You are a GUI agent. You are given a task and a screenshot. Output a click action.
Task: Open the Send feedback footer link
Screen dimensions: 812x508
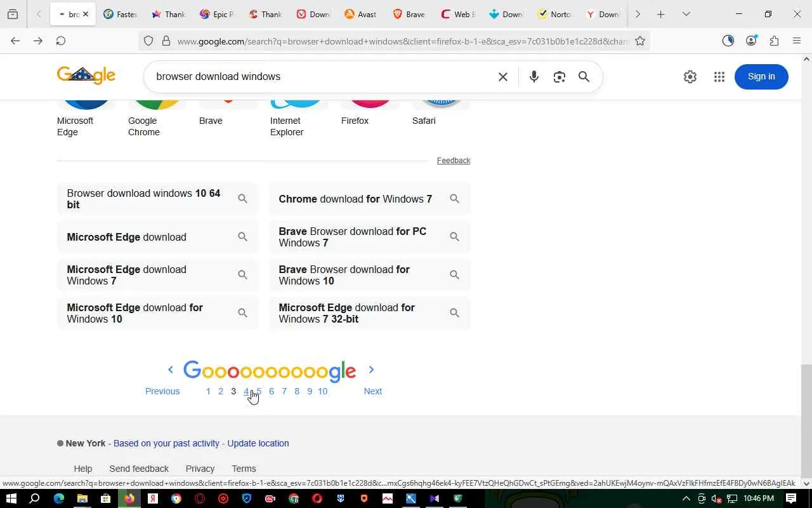(139, 469)
